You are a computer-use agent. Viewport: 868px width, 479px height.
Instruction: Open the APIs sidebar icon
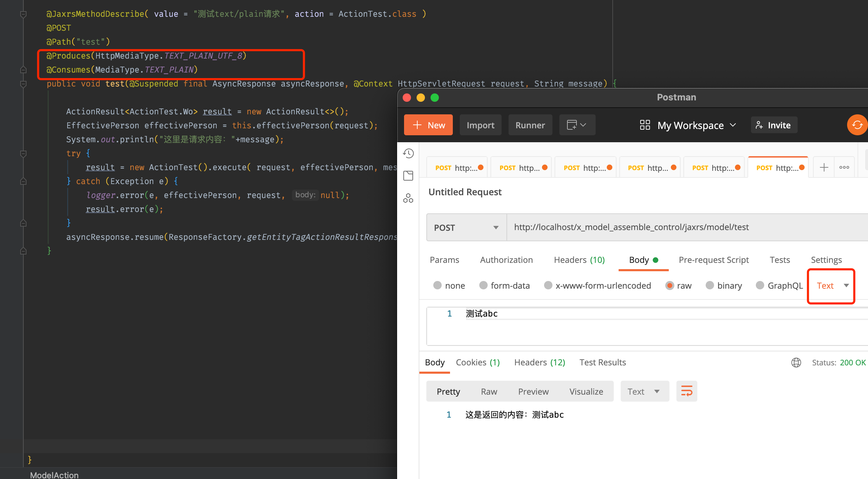click(x=408, y=198)
